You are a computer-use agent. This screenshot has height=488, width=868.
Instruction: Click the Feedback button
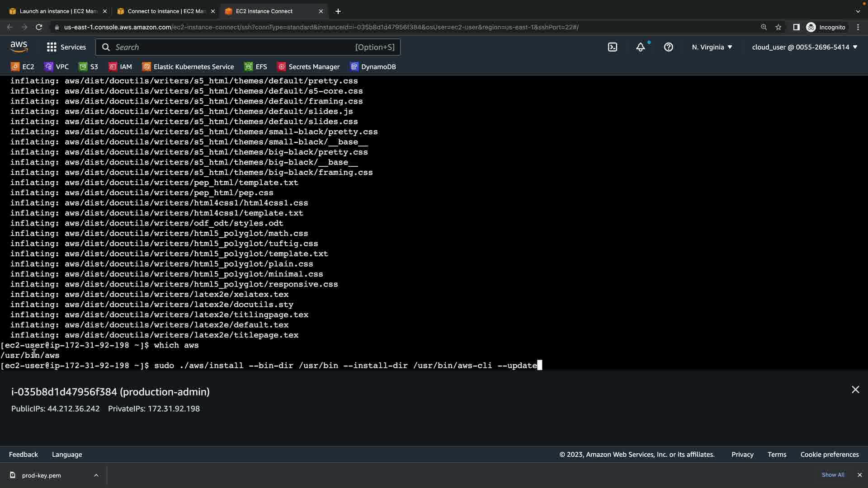pos(24,455)
